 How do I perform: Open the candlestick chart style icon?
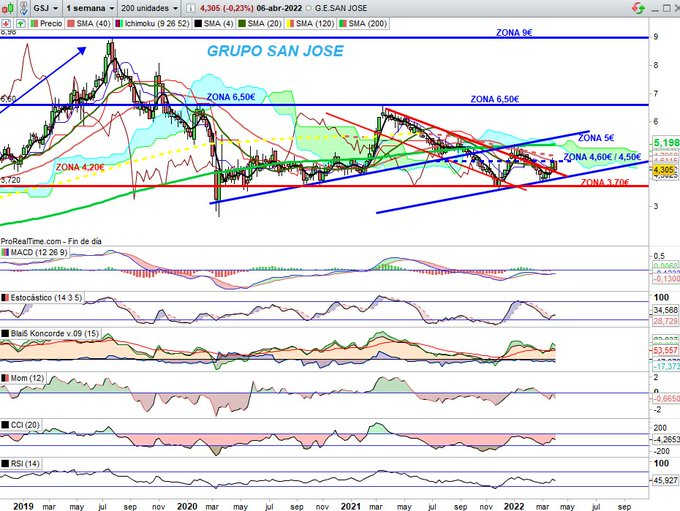pyautogui.click(x=8, y=8)
